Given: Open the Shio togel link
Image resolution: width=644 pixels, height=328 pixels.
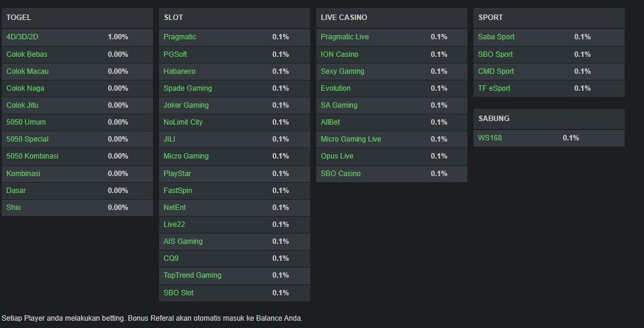Looking at the screenshot, I should [14, 208].
